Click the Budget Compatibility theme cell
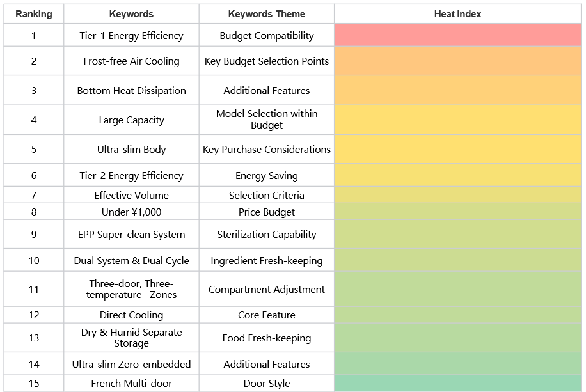Viewport: 586px width, 392px height. coord(266,35)
